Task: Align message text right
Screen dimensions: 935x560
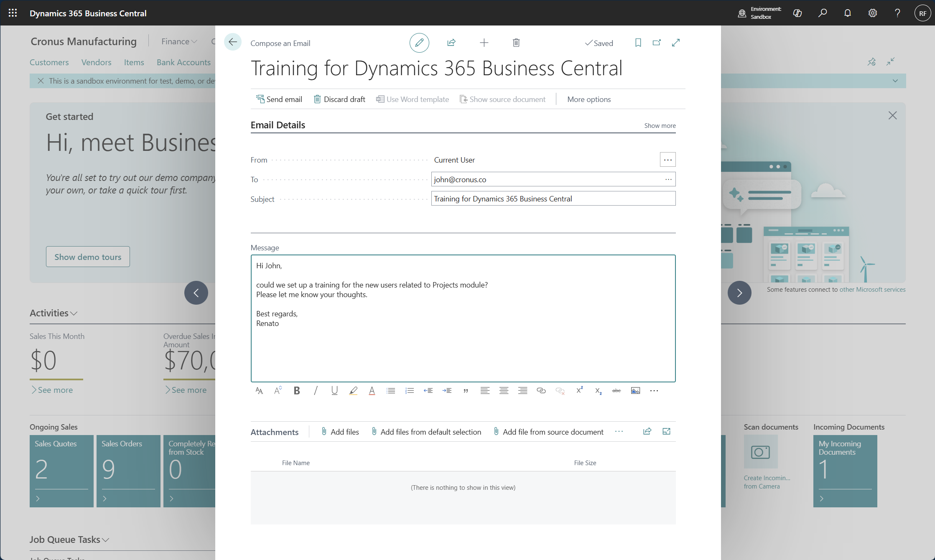Action: [522, 391]
